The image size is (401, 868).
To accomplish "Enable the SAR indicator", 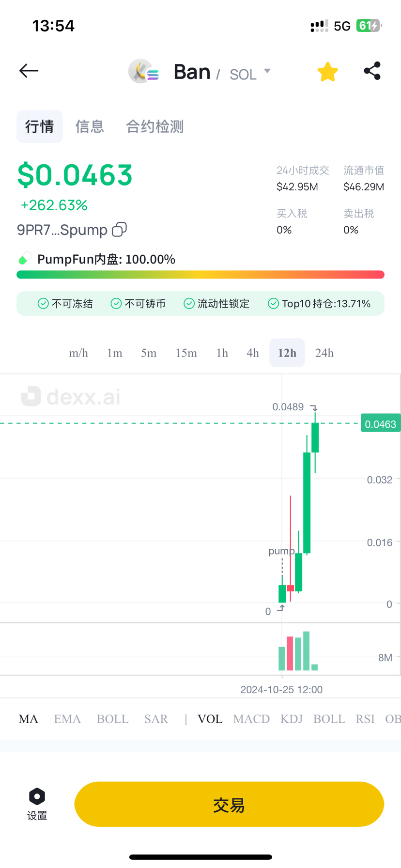I will 156,719.
